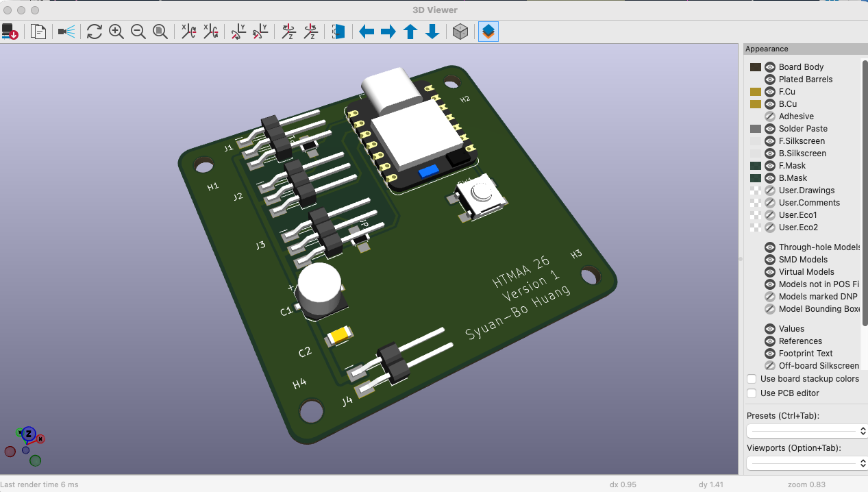Click the Last render time status text
The image size is (868, 492).
tap(39, 484)
